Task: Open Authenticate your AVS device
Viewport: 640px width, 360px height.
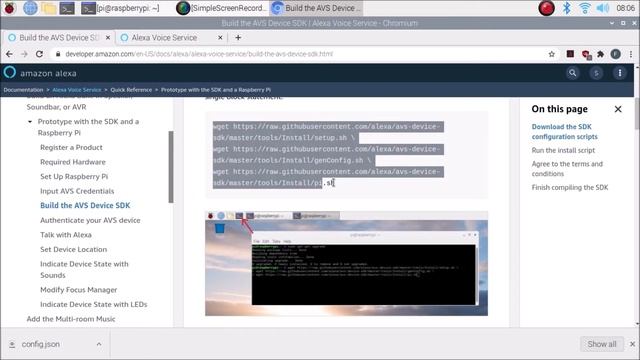Action: (x=90, y=220)
